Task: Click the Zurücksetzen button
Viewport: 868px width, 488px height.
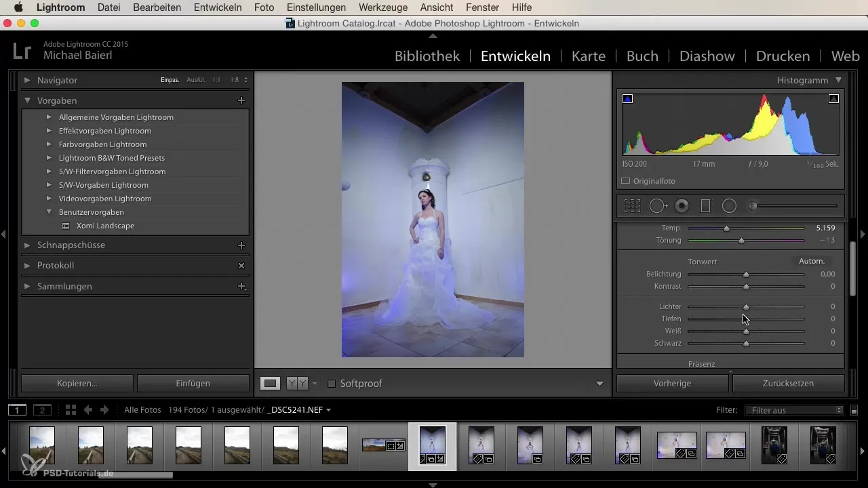Action: 789,384
